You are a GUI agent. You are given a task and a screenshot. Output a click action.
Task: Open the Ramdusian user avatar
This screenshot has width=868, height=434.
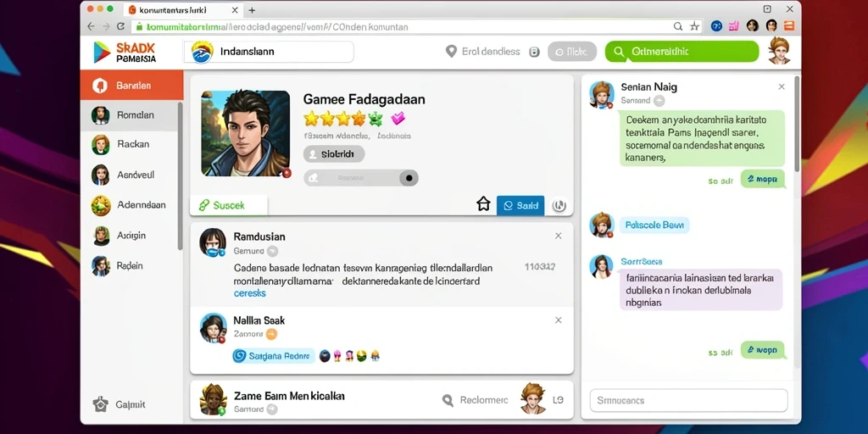tap(213, 242)
